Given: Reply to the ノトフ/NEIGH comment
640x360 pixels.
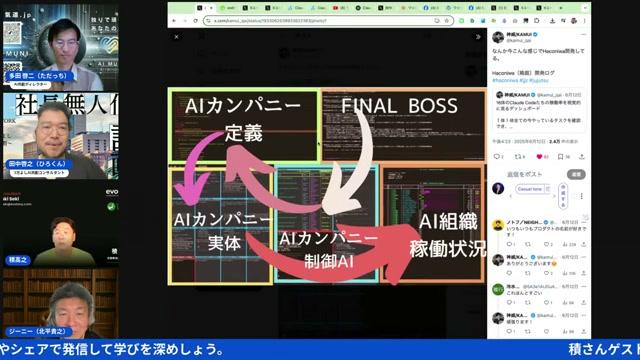Looking at the screenshot, I should [x=509, y=244].
